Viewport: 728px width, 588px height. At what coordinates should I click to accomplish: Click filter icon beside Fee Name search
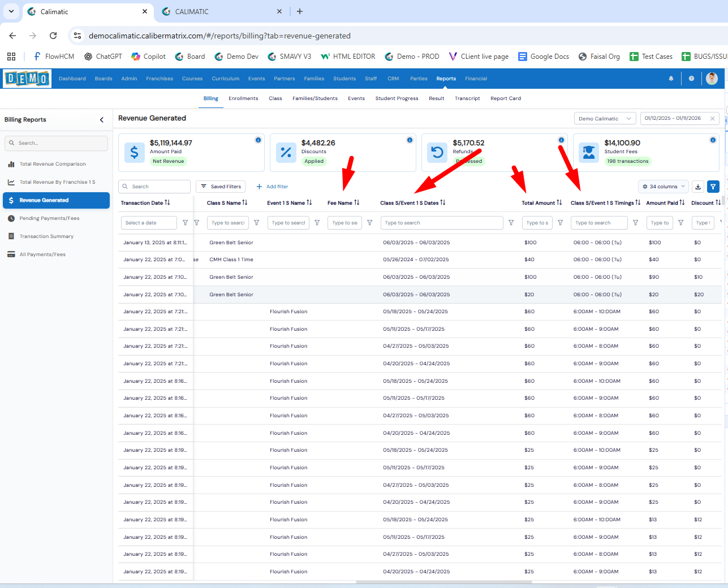tap(370, 223)
